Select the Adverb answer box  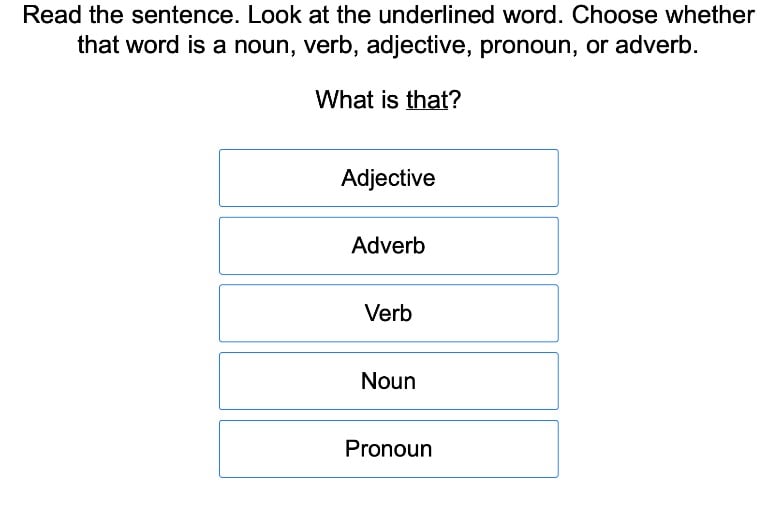coord(388,246)
